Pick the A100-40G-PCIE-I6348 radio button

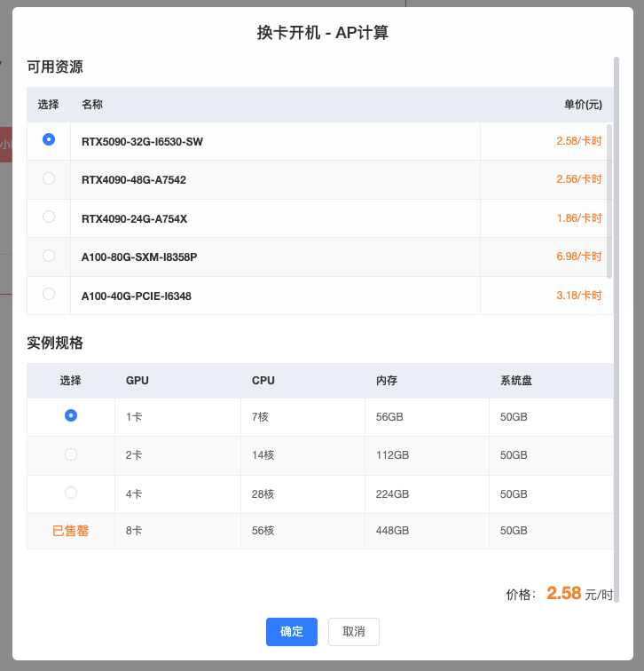pyautogui.click(x=49, y=294)
